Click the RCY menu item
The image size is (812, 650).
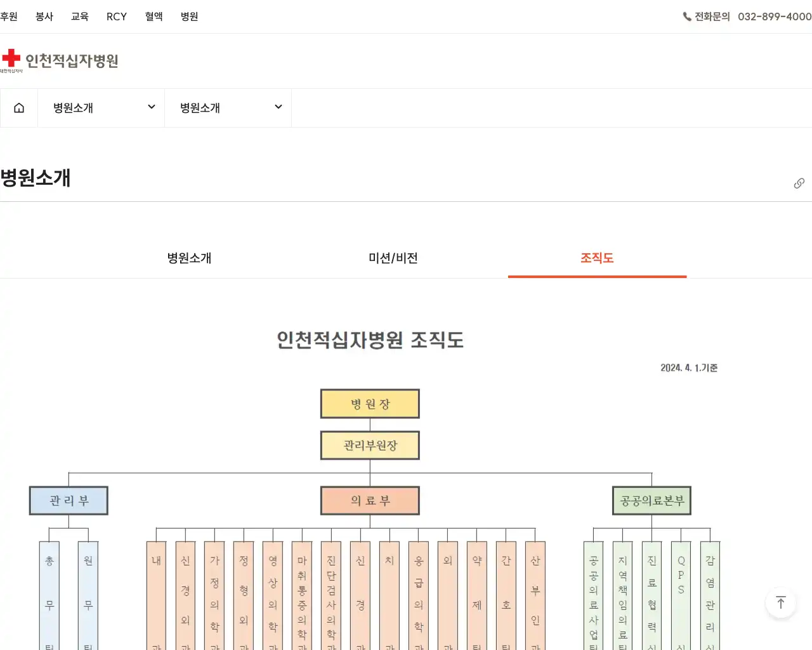[x=117, y=17]
